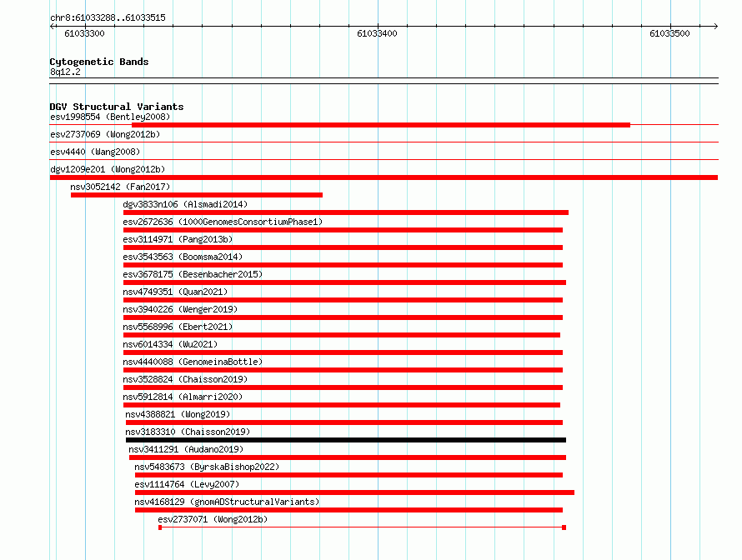Click the red bar under esv2672636
Screen dimensions: 742x560
tap(343, 230)
